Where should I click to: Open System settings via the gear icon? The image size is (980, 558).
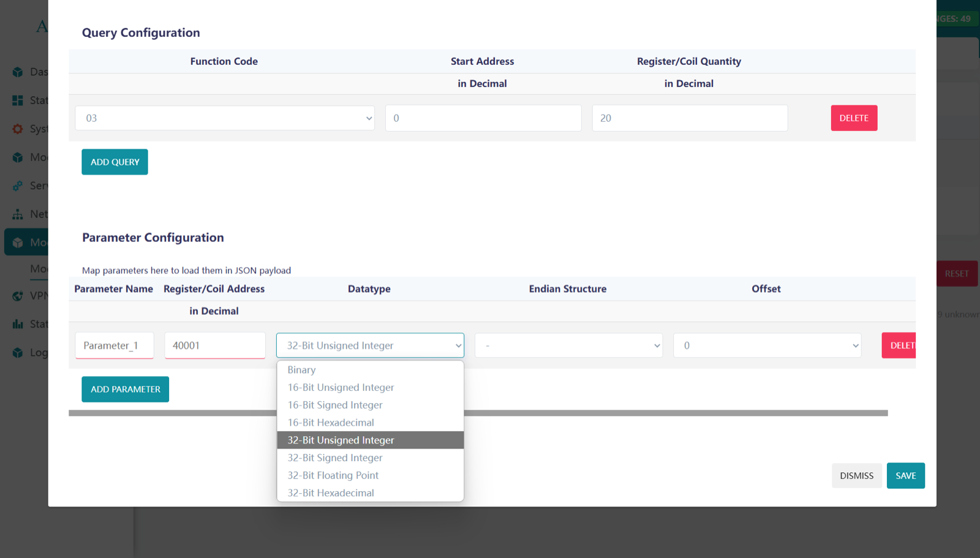click(17, 129)
